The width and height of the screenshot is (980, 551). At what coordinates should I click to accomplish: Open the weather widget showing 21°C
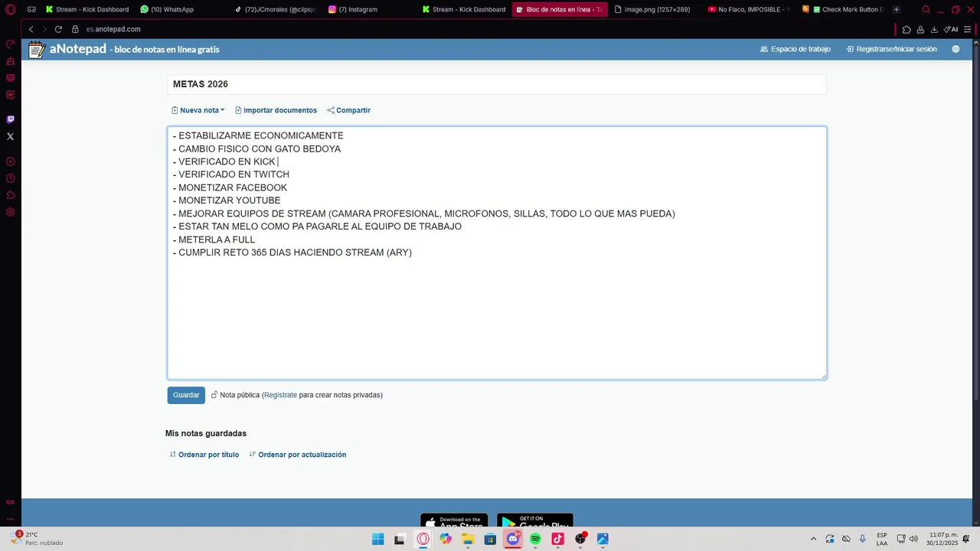[37, 539]
